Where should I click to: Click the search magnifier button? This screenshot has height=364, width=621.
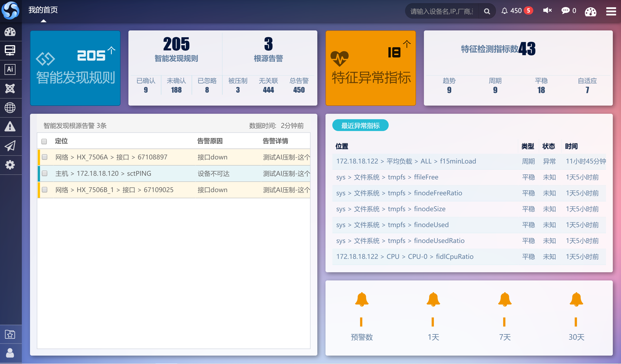[487, 11]
